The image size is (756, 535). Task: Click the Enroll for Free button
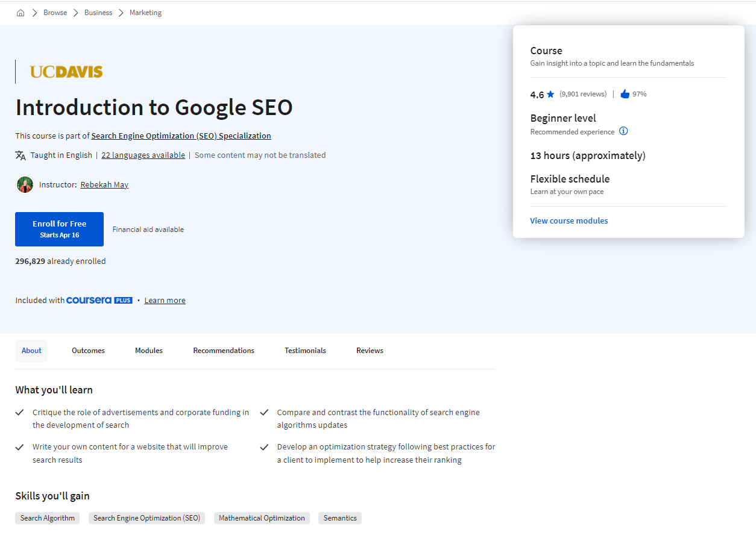click(59, 229)
